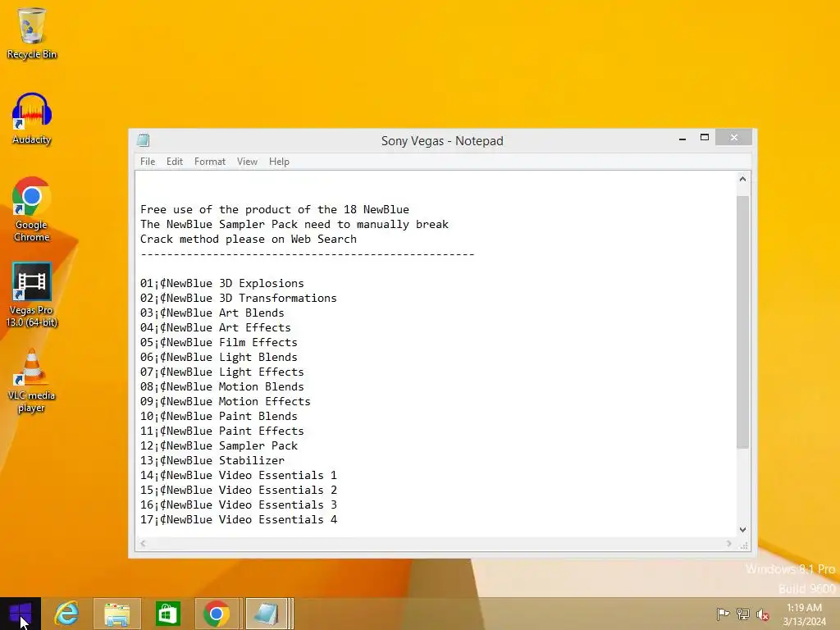Launch Internet Explorer from the taskbar
The height and width of the screenshot is (630, 840).
(x=67, y=614)
